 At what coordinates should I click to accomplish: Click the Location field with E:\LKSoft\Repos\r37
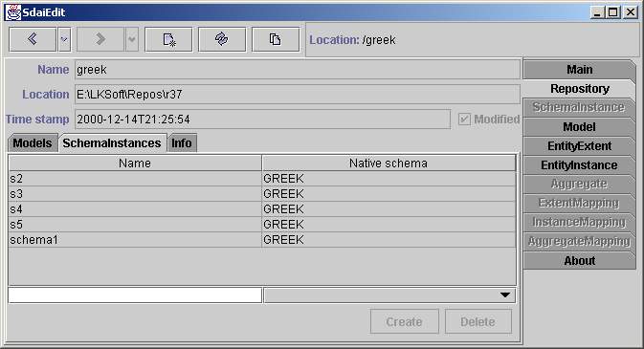298,95
